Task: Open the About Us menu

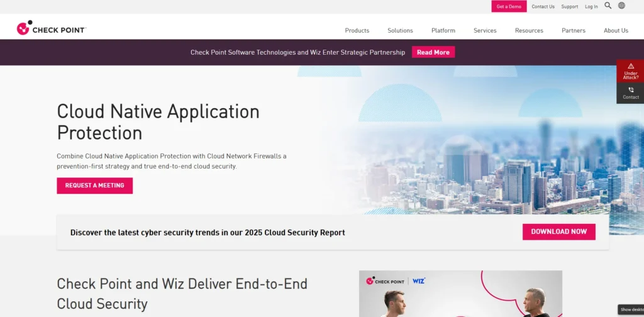Action: [x=616, y=30]
